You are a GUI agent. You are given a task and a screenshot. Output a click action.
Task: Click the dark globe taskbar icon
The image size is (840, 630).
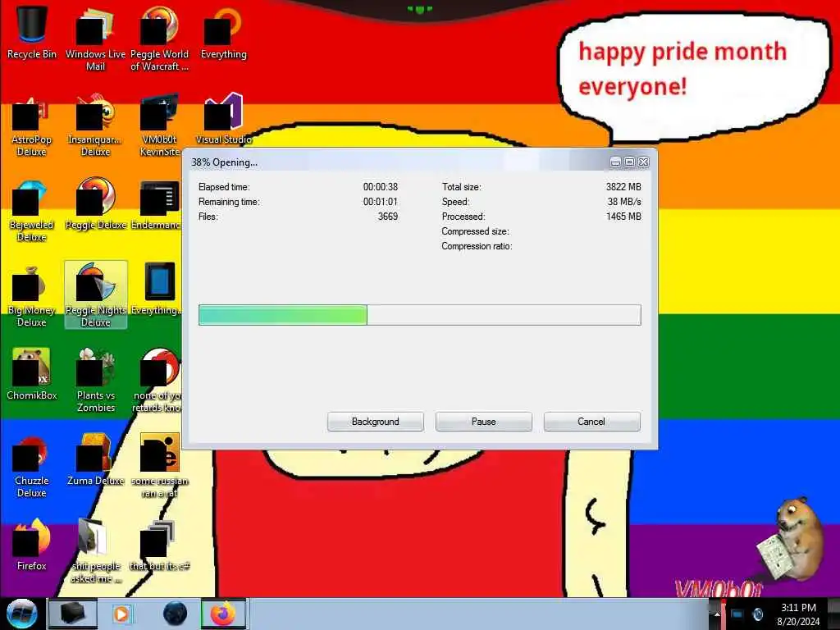[175, 614]
